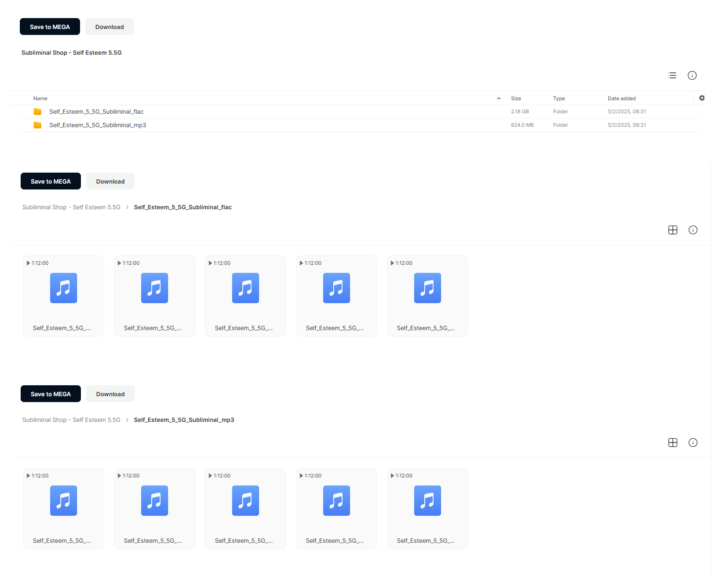
Task: Select second audio file in flac folder
Action: [155, 296]
